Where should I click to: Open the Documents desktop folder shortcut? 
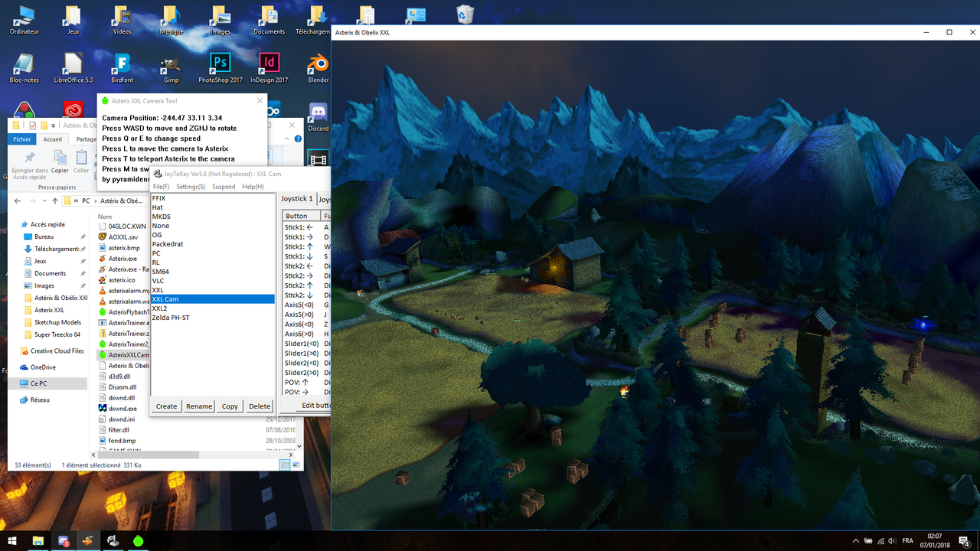269,21
